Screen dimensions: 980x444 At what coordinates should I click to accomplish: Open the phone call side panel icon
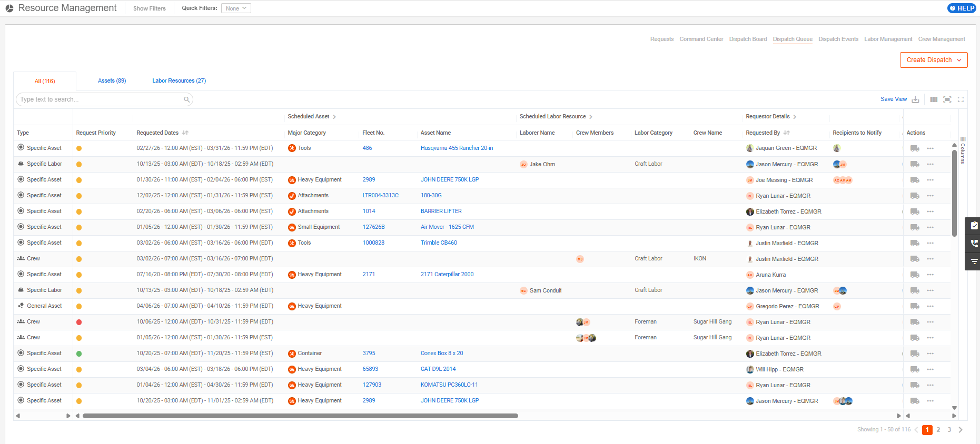pos(974,244)
